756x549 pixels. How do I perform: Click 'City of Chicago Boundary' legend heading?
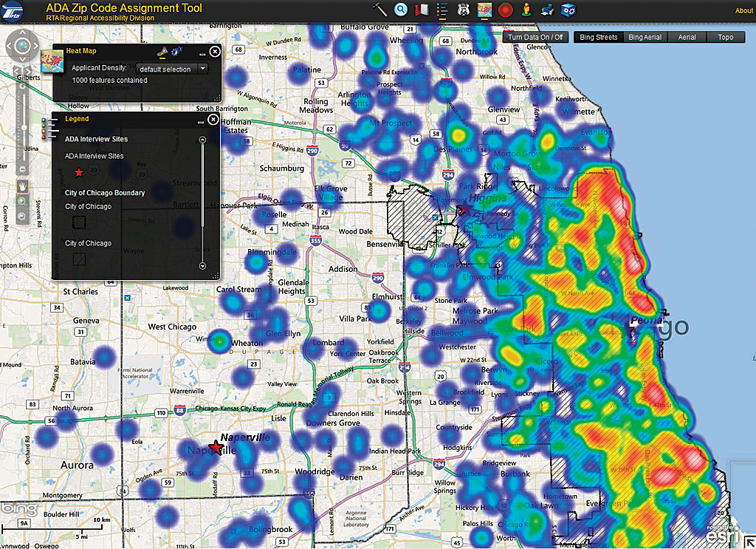(x=105, y=193)
